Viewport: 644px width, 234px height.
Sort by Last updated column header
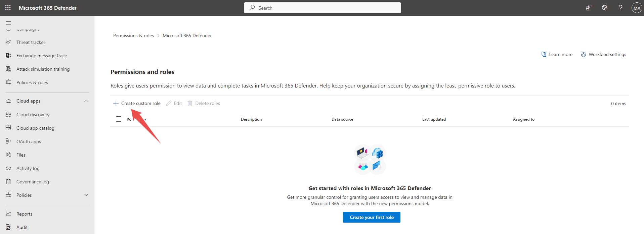pyautogui.click(x=434, y=119)
